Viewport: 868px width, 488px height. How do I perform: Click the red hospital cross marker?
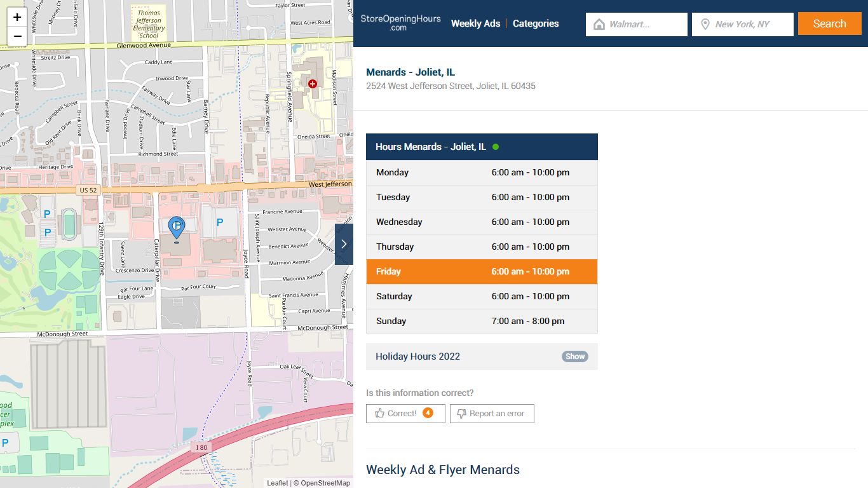pyautogui.click(x=312, y=84)
